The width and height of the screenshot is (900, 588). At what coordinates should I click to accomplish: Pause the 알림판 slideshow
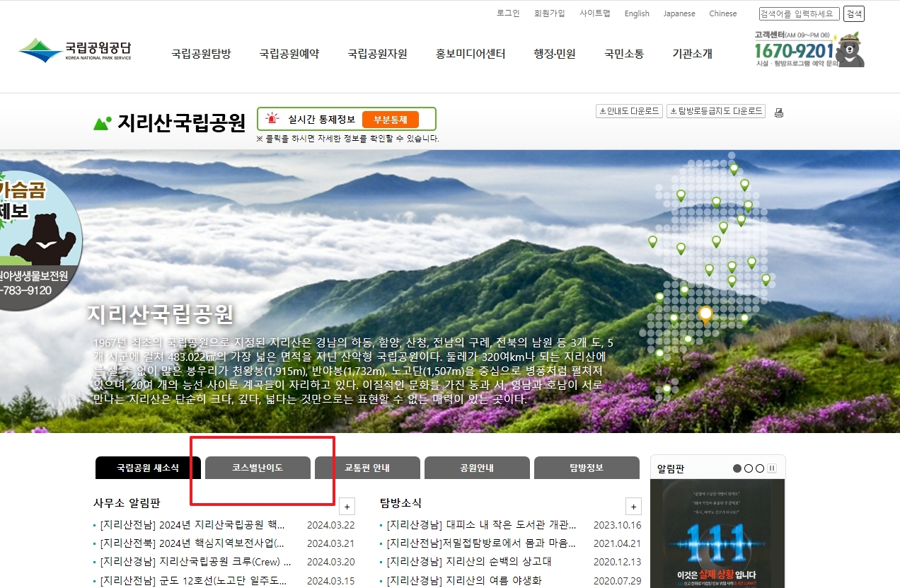(x=772, y=468)
